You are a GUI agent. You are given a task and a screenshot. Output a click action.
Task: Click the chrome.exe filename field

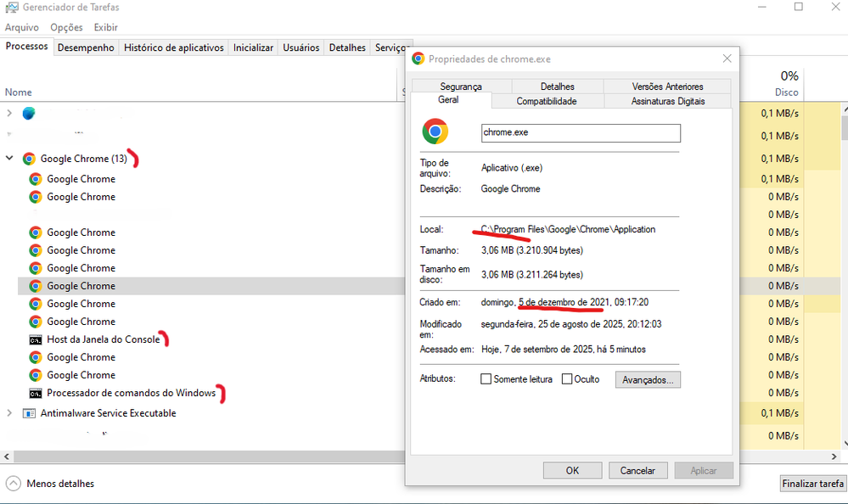(581, 133)
